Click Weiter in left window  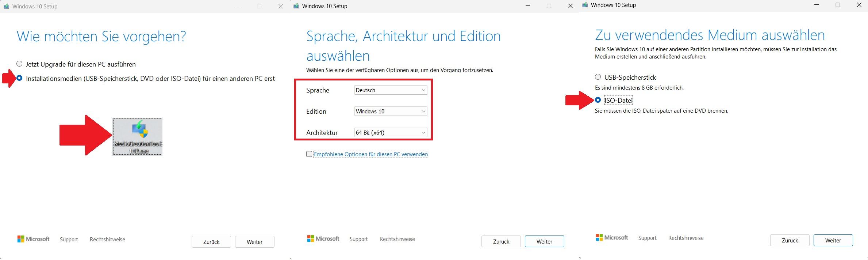point(255,242)
